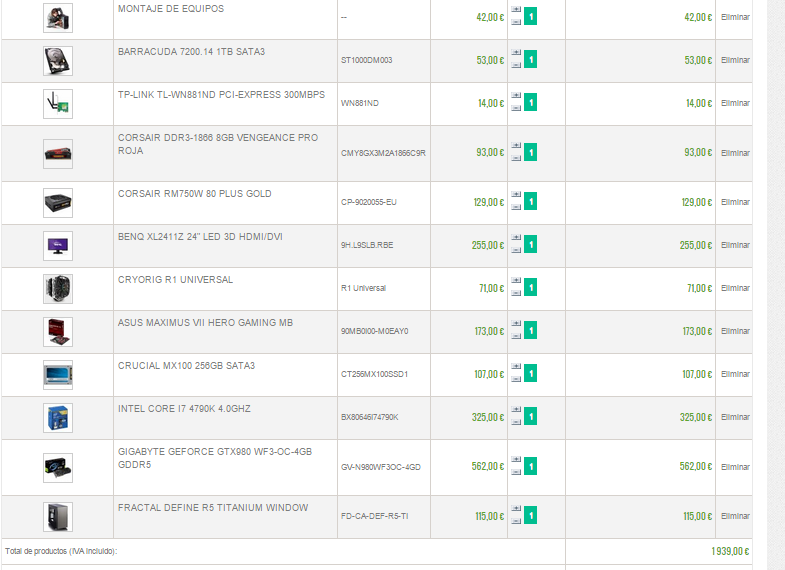The image size is (785, 570).
Task: Decrease quantity of BenQ XL2411Z monitor
Action: tap(516, 250)
